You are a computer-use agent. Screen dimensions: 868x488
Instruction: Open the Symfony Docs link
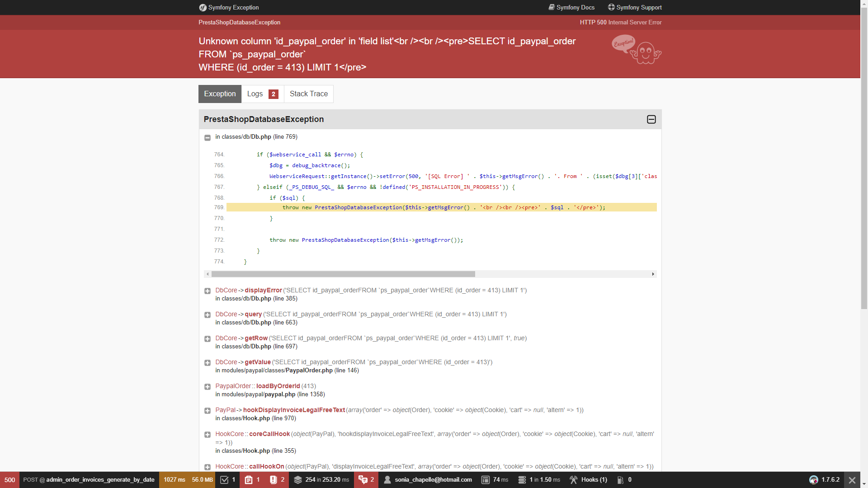pos(571,7)
